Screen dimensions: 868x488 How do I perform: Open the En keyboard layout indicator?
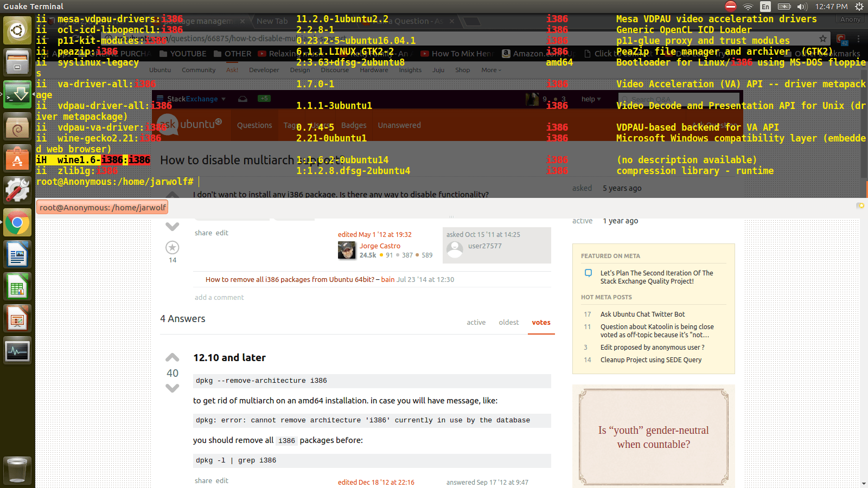pyautogui.click(x=765, y=7)
